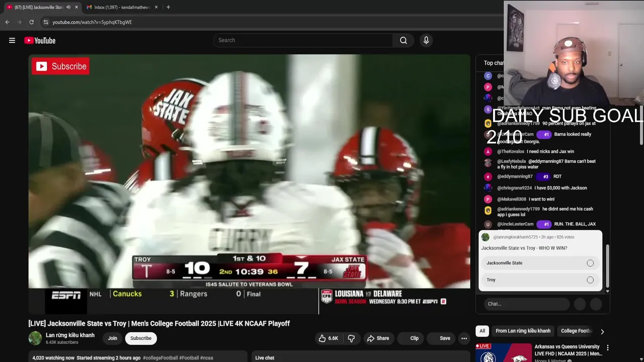Go back with the browser back arrow
Screen dimensions: 644x362
pos(7,22)
